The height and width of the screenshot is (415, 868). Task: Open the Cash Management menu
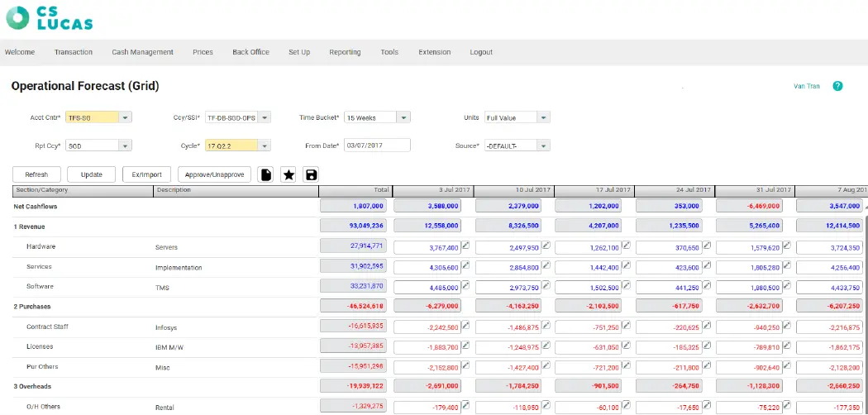coord(142,52)
